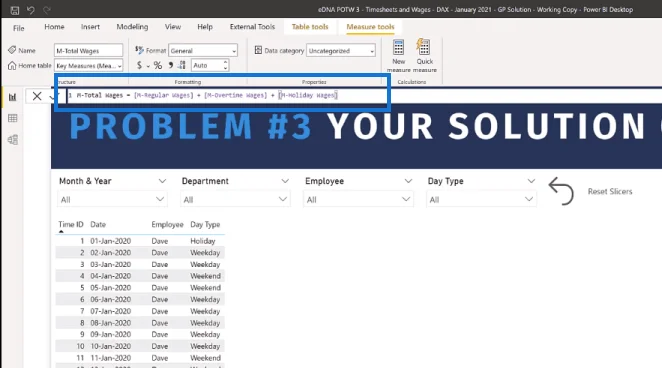Viewport: 662px width, 368px height.
Task: Switch to the Home ribbon tab
Action: point(54,27)
